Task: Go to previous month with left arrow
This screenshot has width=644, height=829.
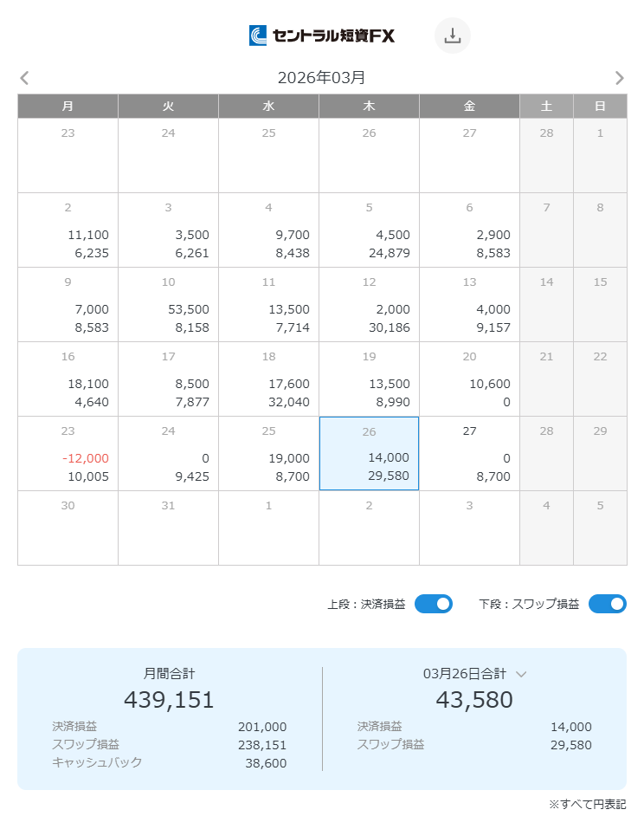Action: pos(24,78)
